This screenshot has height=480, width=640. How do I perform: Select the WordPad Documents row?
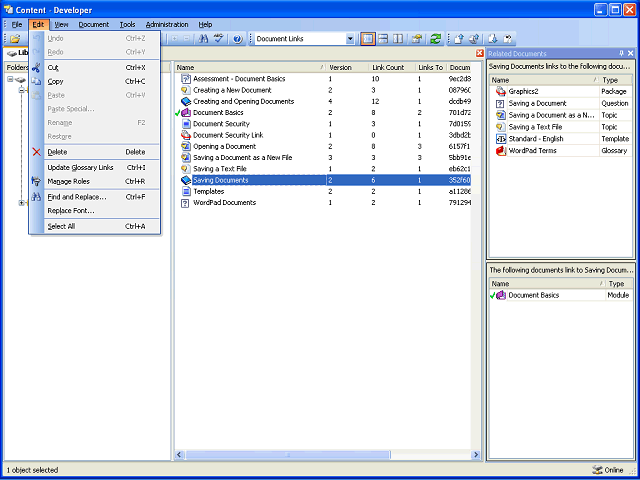[323, 203]
